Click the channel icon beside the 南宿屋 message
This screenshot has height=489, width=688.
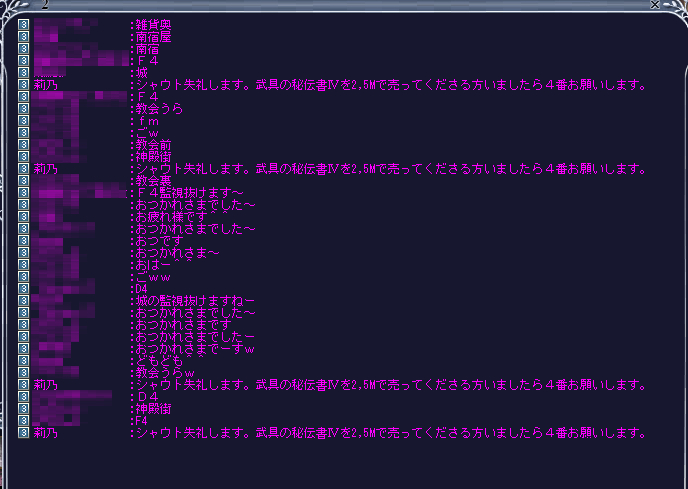[x=23, y=36]
